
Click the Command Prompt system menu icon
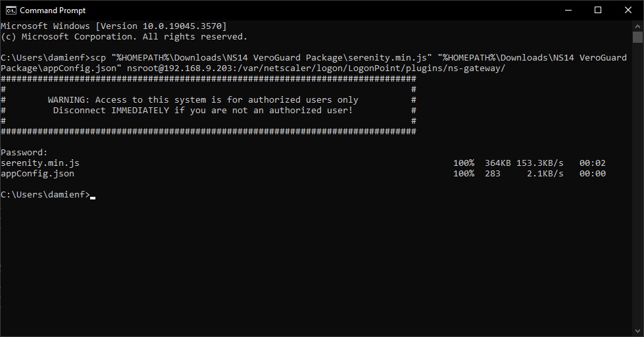tap(10, 10)
